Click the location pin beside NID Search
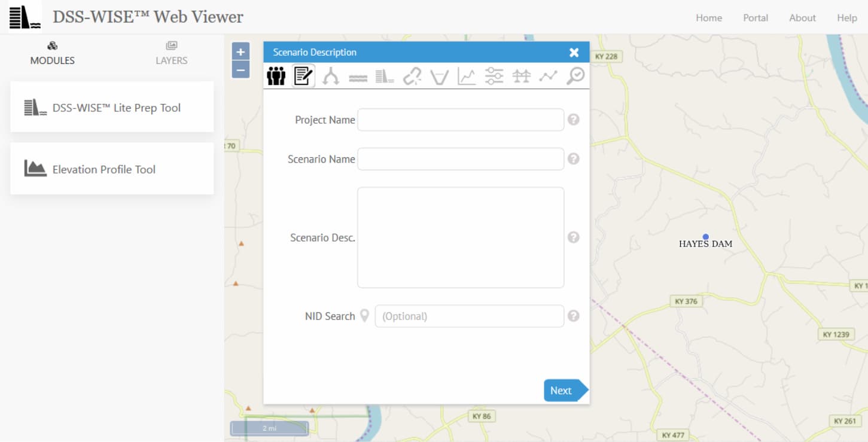868x442 pixels. [x=365, y=316]
